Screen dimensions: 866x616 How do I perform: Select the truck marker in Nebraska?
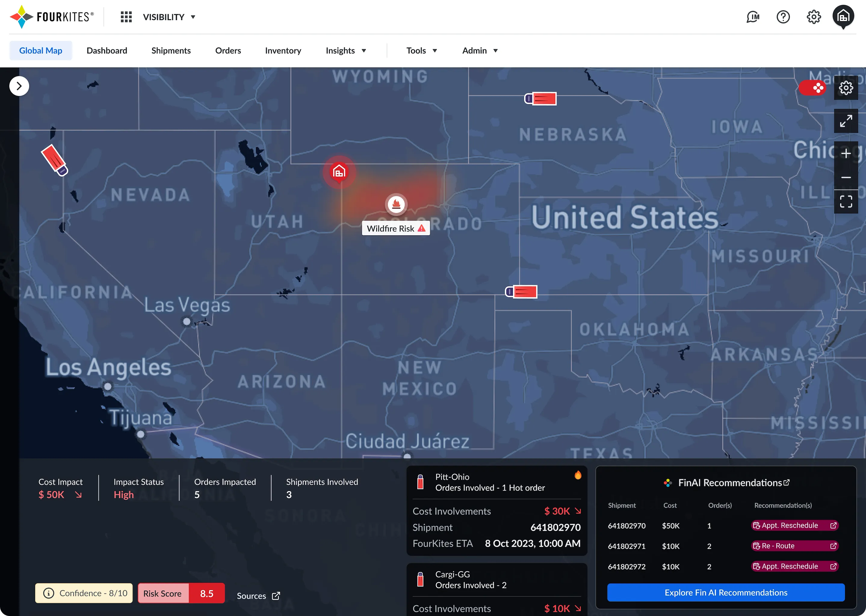point(540,99)
